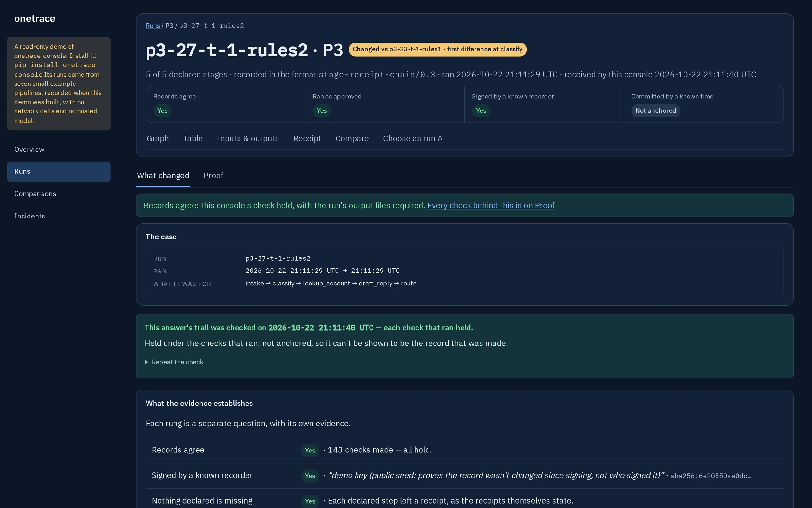Switch to the Table tab
Screen dimensions: 812x508
(193, 138)
